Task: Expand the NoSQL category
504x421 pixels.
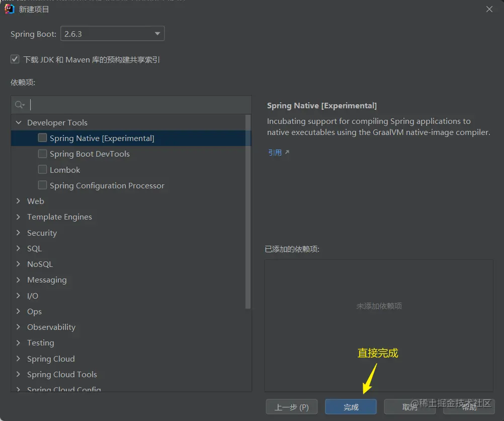Action: tap(18, 264)
